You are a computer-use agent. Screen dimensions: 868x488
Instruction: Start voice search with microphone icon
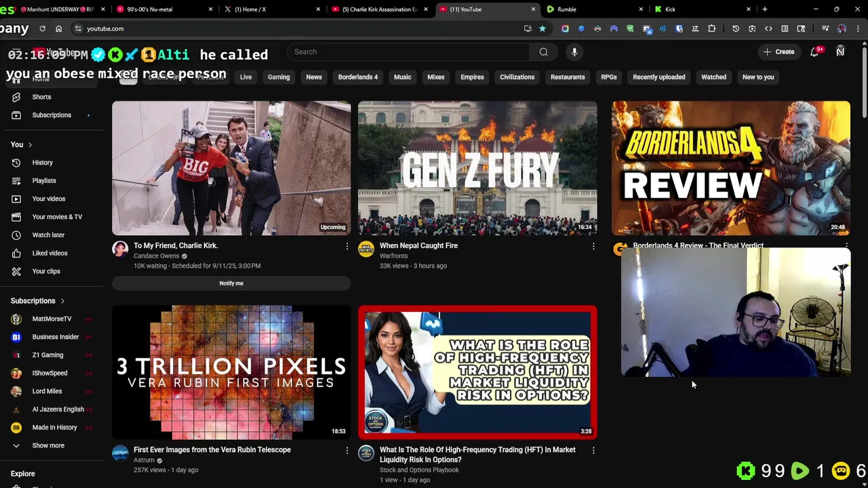click(x=574, y=52)
